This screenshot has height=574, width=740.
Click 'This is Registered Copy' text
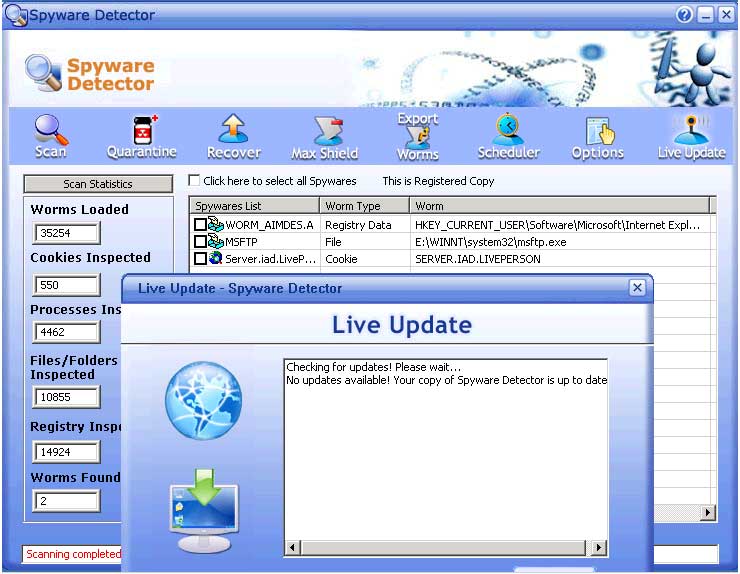pos(438,181)
